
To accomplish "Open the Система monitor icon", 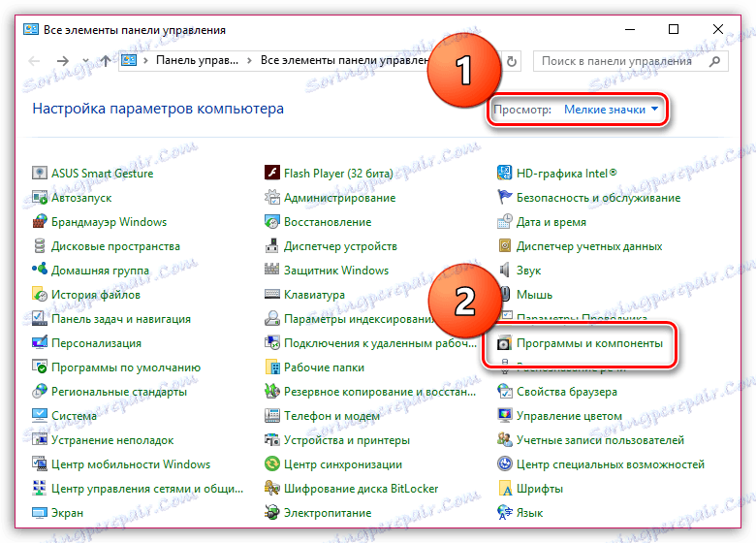I will coord(40,415).
